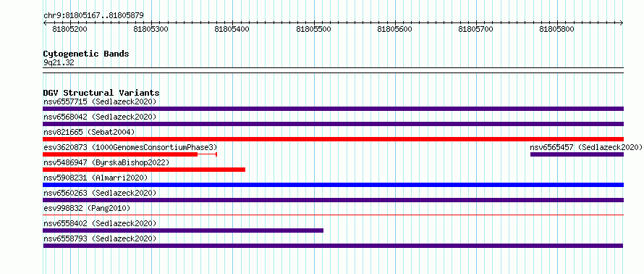Image resolution: width=644 pixels, height=274 pixels.
Task: Click the DGV Structural Variants track title
Action: click(101, 93)
